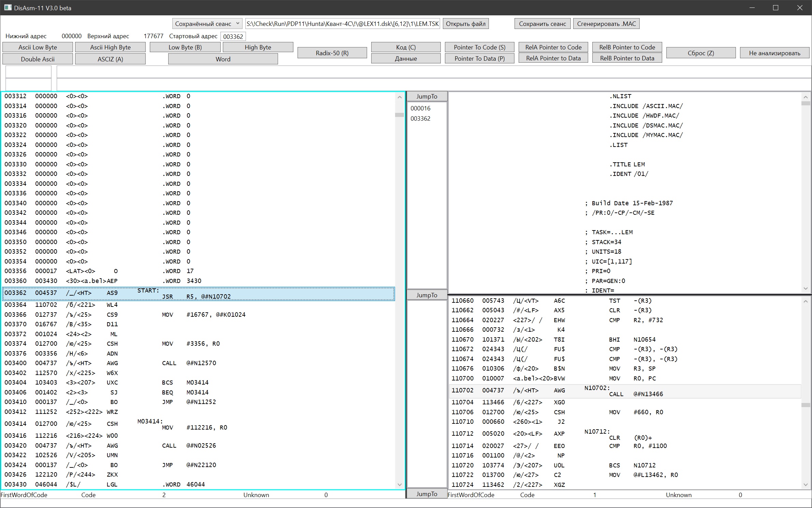This screenshot has width=812, height=508.
Task: Click the file path input field
Action: pyautogui.click(x=343, y=24)
